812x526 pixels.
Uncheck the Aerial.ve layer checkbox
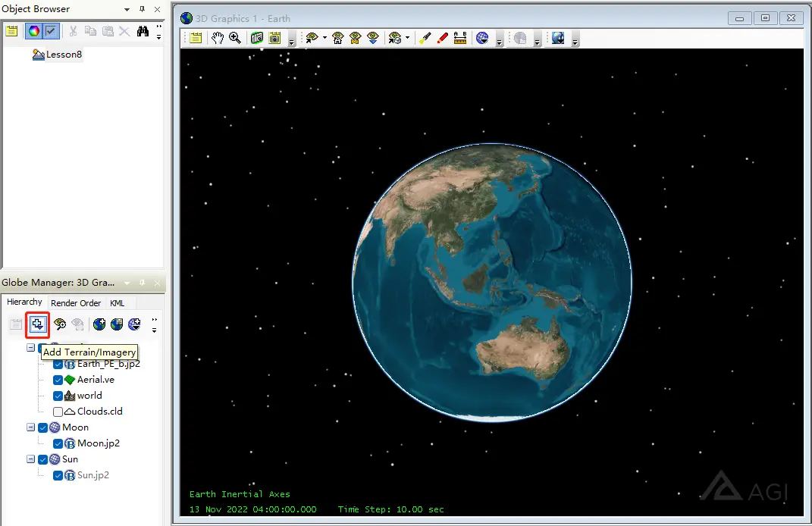58,380
